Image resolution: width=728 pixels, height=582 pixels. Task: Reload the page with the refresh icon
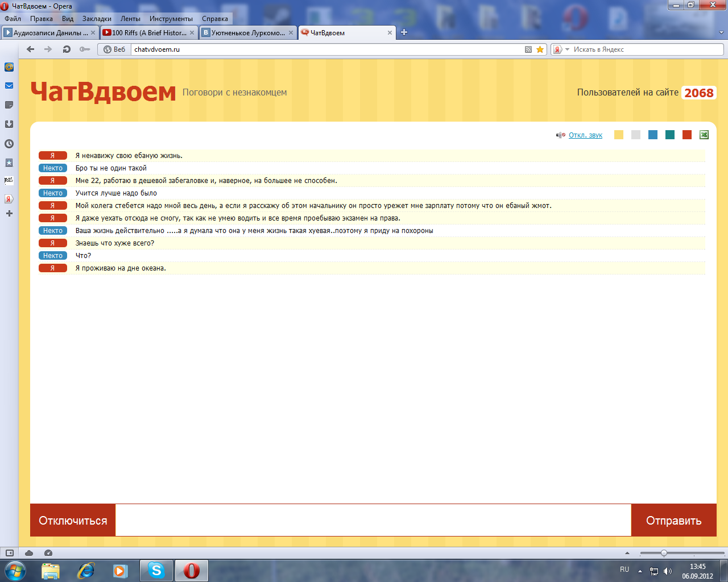[67, 49]
